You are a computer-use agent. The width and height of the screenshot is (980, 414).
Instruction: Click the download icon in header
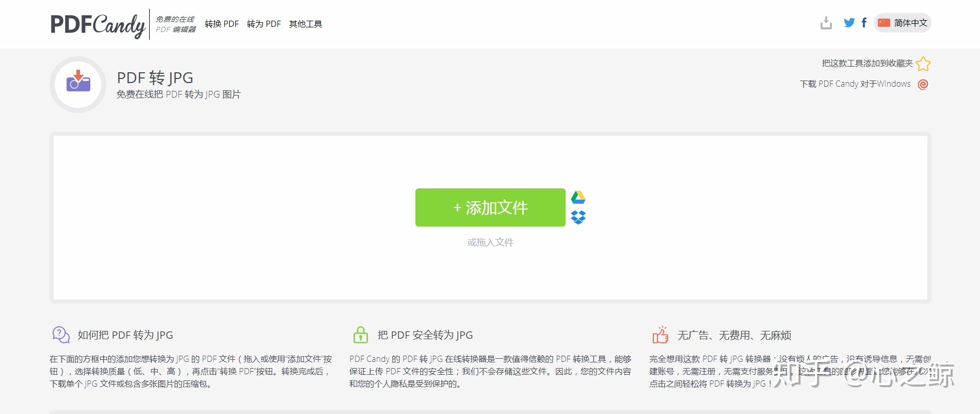point(826,23)
